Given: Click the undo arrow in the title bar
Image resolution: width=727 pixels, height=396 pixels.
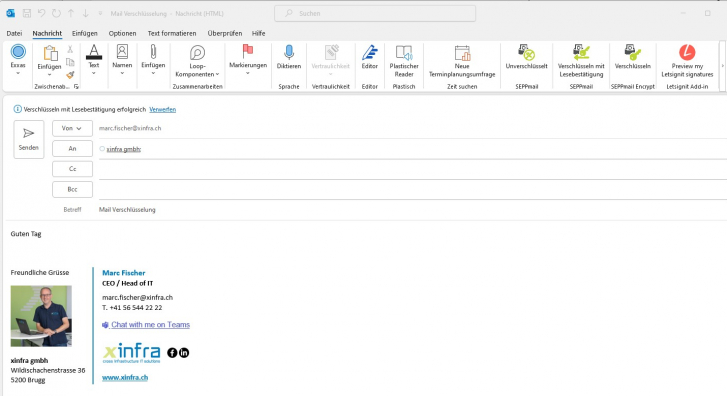Looking at the screenshot, I should [x=42, y=13].
